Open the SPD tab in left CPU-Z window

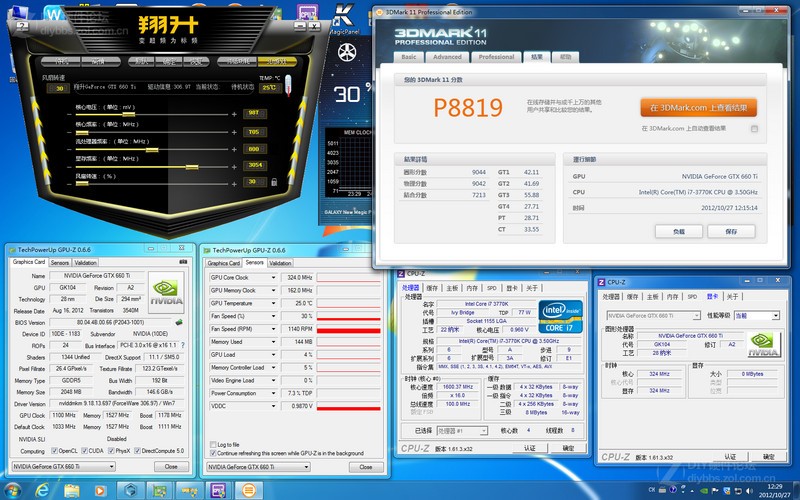tap(491, 288)
